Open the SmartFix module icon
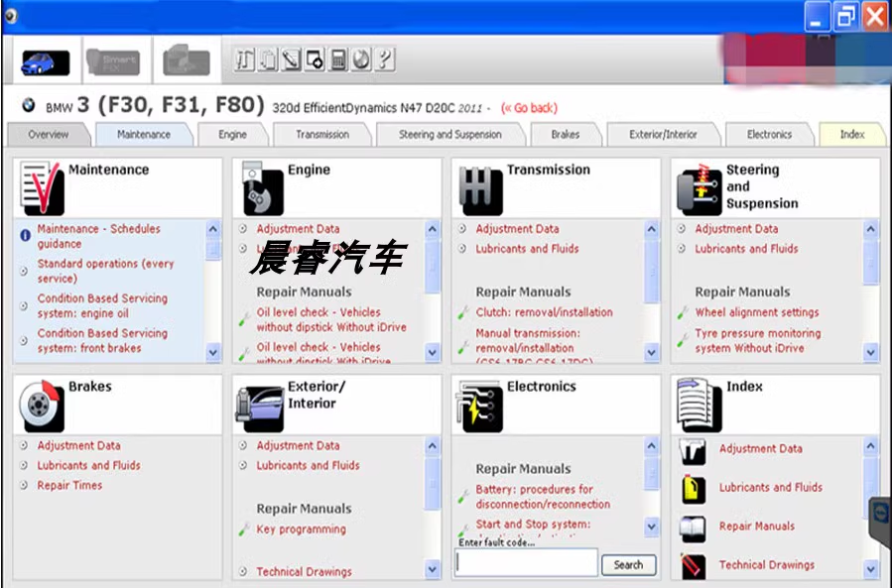 tap(113, 62)
